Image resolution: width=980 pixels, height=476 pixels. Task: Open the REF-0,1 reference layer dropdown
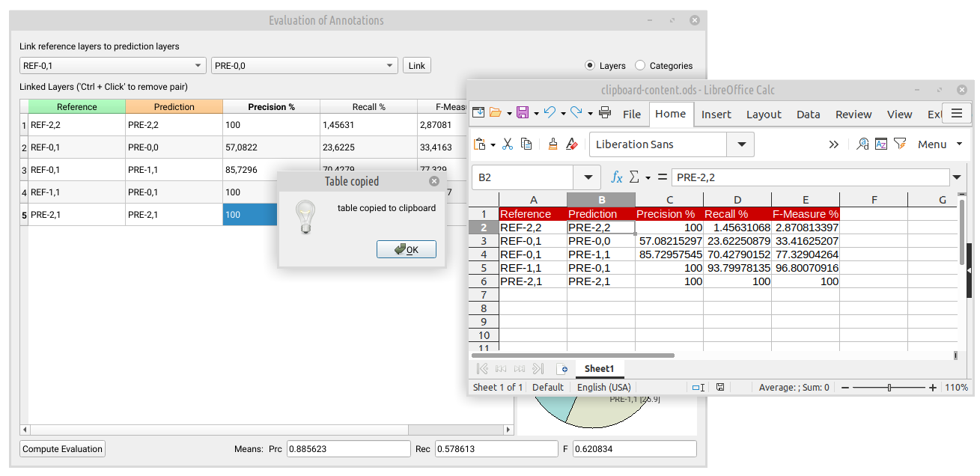click(112, 66)
